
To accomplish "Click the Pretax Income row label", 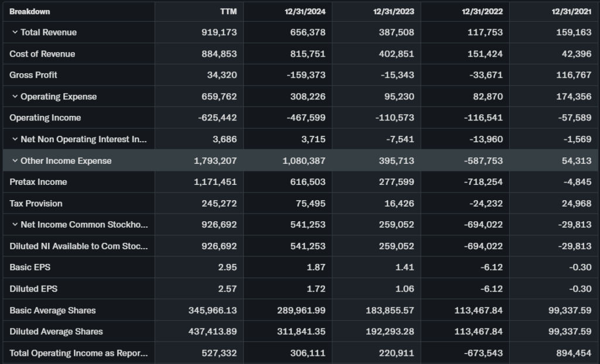I will coord(38,182).
